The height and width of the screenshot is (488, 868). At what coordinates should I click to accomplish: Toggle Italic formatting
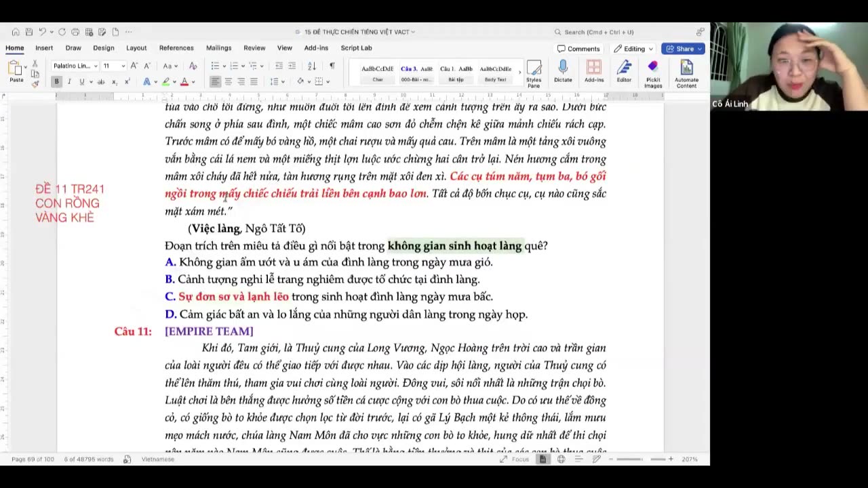[x=69, y=82]
